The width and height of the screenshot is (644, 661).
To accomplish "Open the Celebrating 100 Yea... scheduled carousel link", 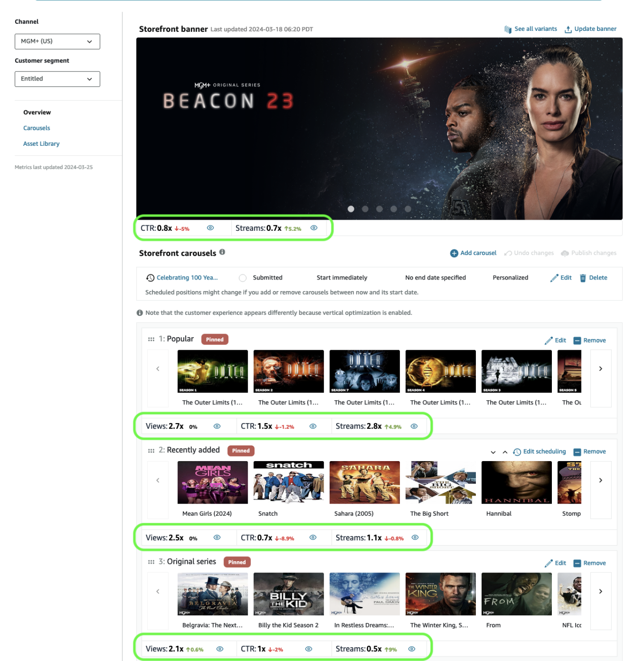I will click(187, 278).
